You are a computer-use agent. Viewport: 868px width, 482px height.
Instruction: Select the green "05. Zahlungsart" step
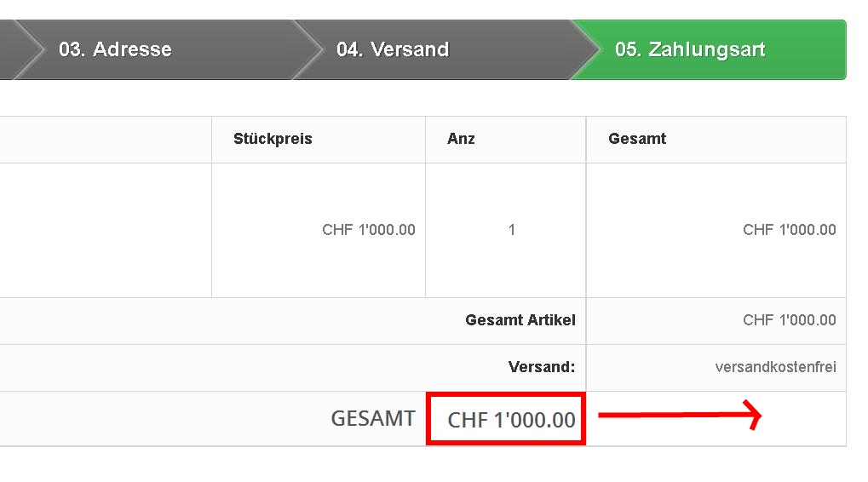point(690,49)
